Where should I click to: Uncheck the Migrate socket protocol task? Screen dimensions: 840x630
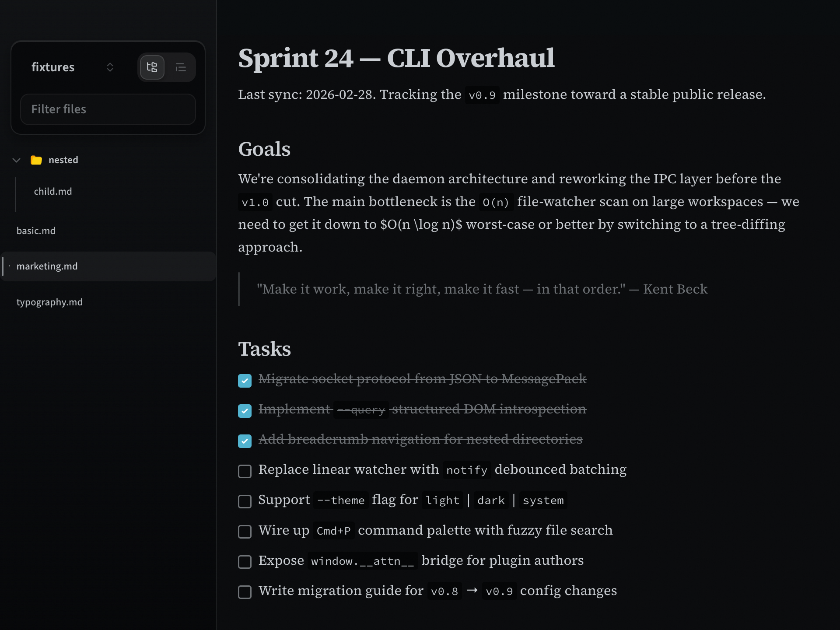pos(245,380)
